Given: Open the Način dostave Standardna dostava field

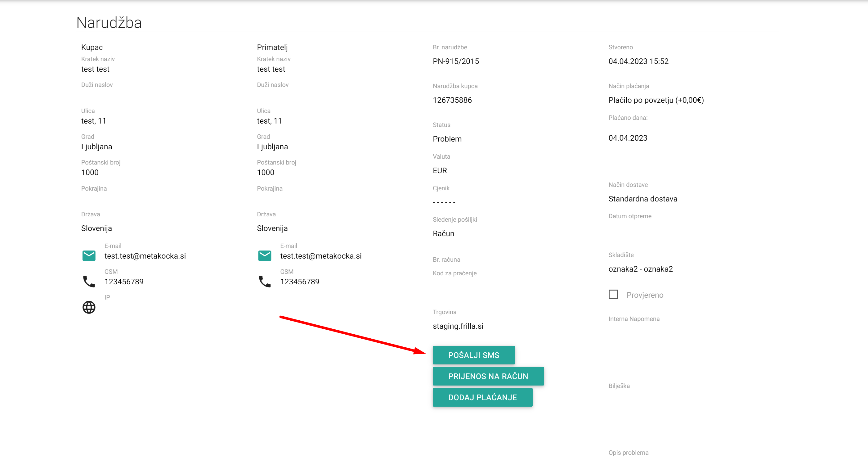Looking at the screenshot, I should click(x=642, y=199).
